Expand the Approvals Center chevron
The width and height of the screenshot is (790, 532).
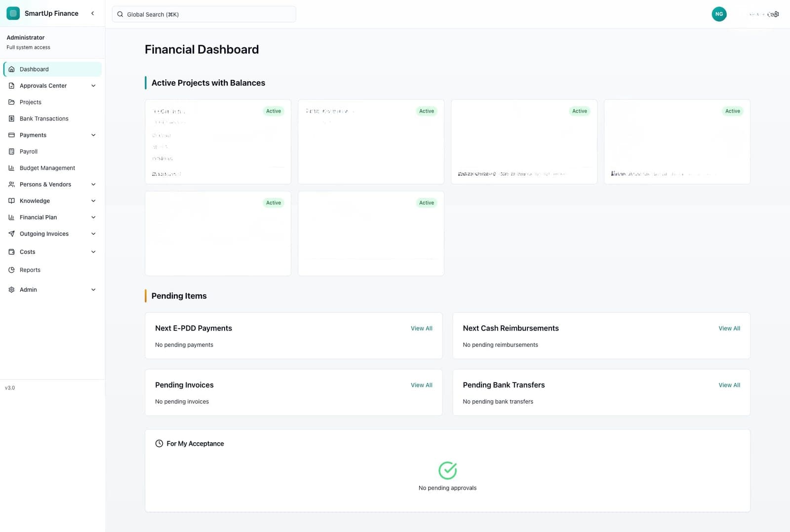click(93, 85)
